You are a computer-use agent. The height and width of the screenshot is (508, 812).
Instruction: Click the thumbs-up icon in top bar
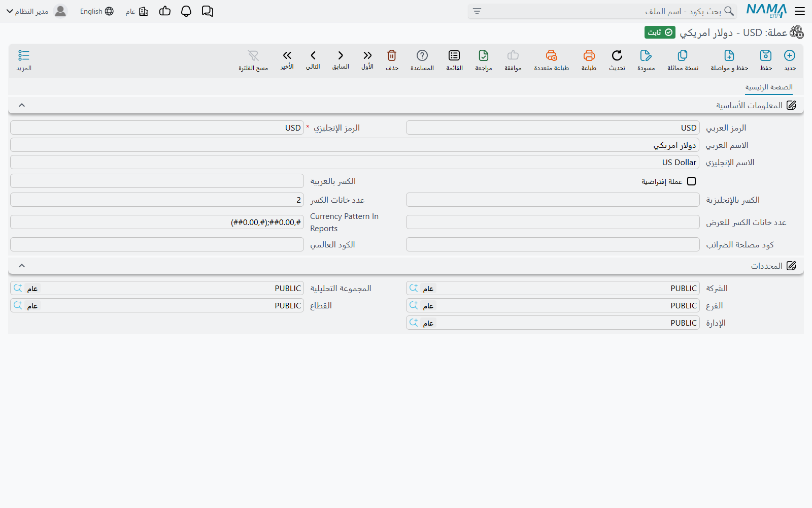coord(165,11)
